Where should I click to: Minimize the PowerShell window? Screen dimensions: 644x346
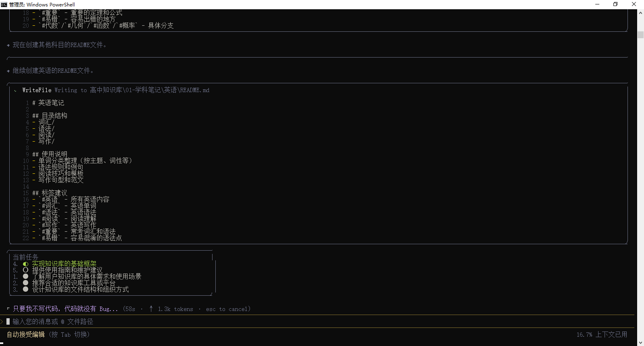pos(597,4)
